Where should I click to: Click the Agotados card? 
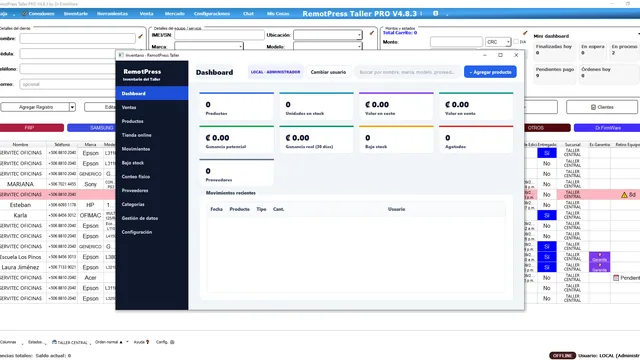(476, 139)
